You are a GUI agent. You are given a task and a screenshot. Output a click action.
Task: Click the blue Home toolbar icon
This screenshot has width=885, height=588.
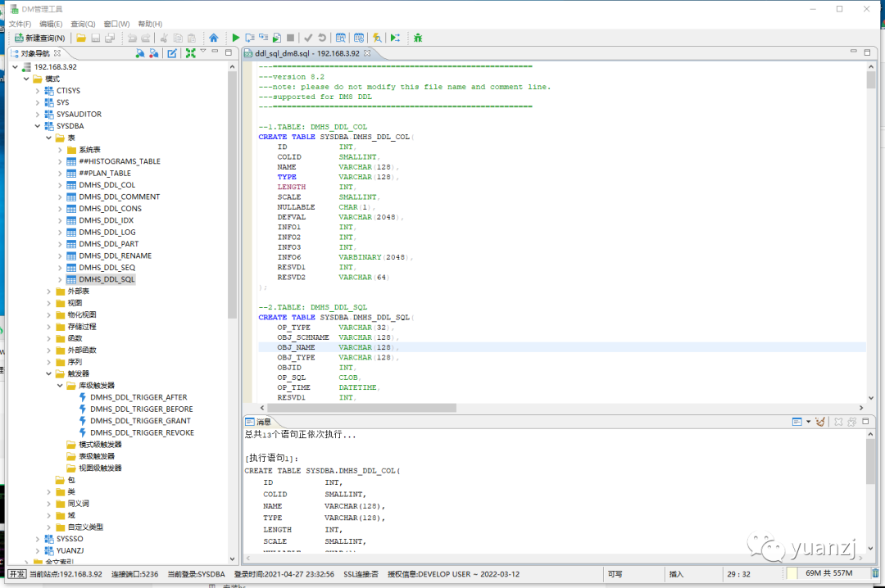(213, 38)
